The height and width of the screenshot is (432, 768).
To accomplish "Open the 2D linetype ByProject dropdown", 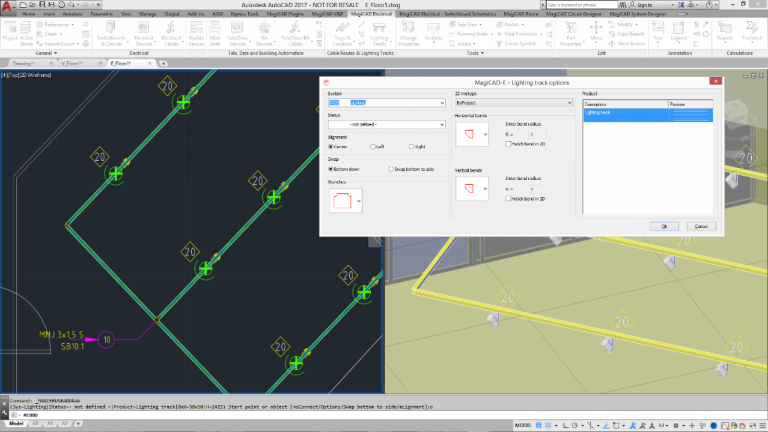I will pos(513,103).
